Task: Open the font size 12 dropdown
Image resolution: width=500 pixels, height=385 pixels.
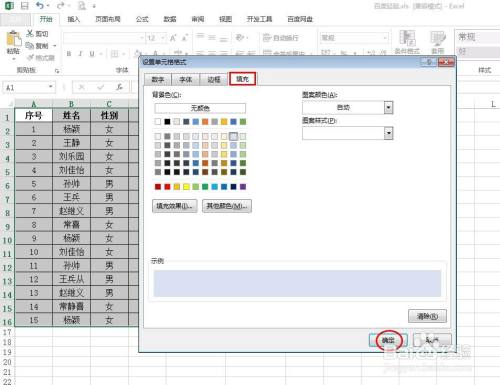Action: pos(163,38)
